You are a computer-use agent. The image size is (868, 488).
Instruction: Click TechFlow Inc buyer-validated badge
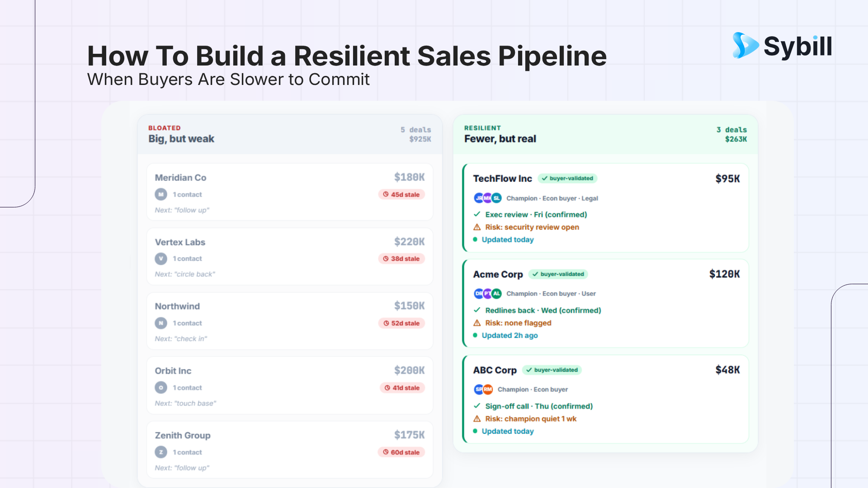coord(567,178)
